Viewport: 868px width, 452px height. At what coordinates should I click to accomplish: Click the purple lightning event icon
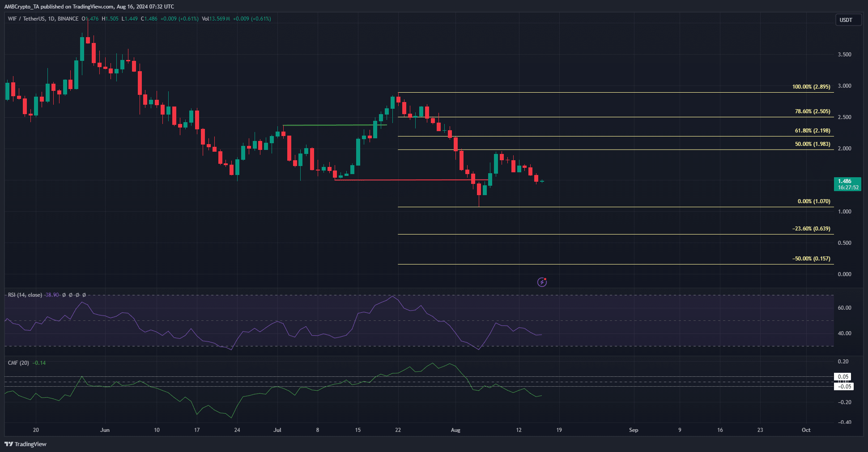tap(542, 282)
